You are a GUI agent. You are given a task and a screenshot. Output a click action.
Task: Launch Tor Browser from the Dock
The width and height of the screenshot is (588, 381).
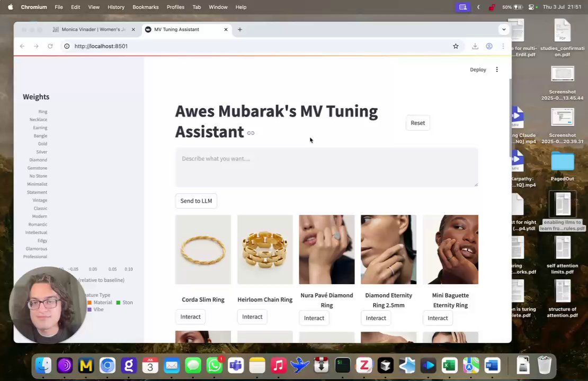point(65,365)
